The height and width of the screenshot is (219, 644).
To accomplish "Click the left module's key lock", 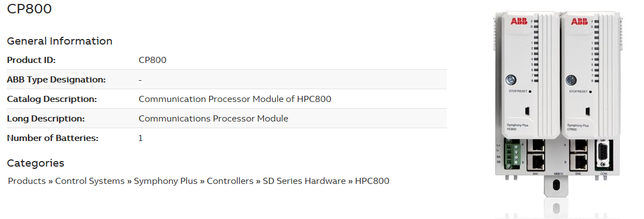I will (x=511, y=80).
